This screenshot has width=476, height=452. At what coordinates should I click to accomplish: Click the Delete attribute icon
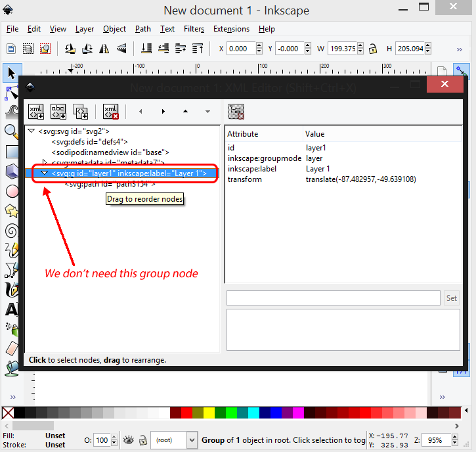[236, 112]
